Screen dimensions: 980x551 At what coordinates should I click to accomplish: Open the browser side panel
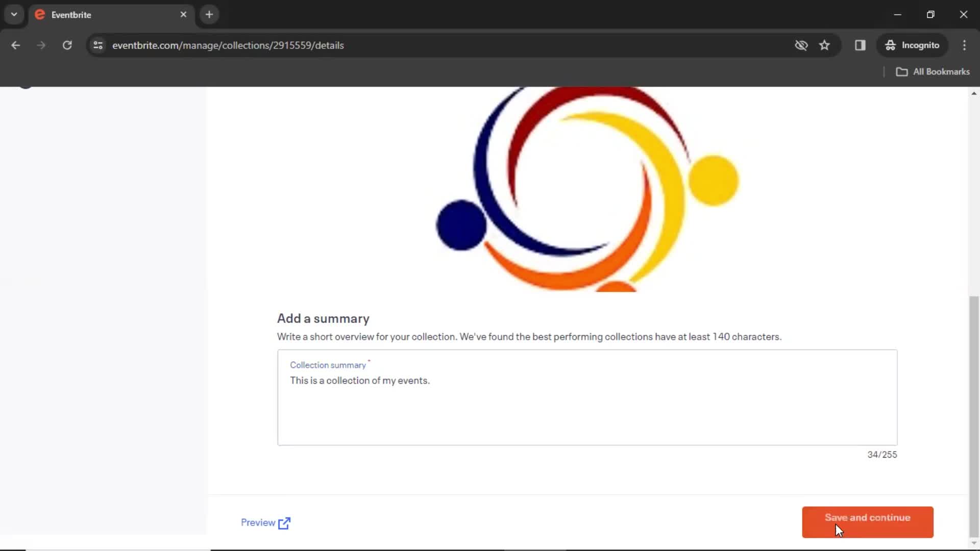click(x=860, y=45)
